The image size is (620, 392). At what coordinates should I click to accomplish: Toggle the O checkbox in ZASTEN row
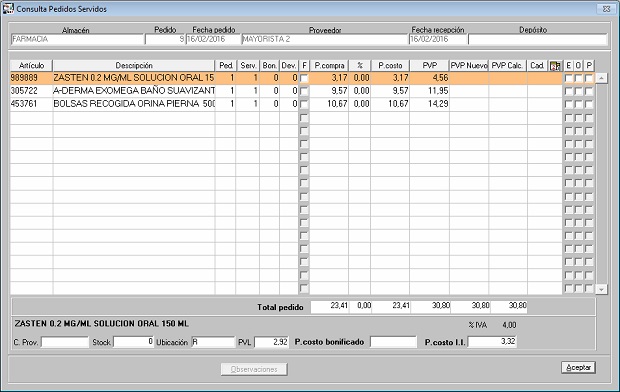[x=578, y=78]
